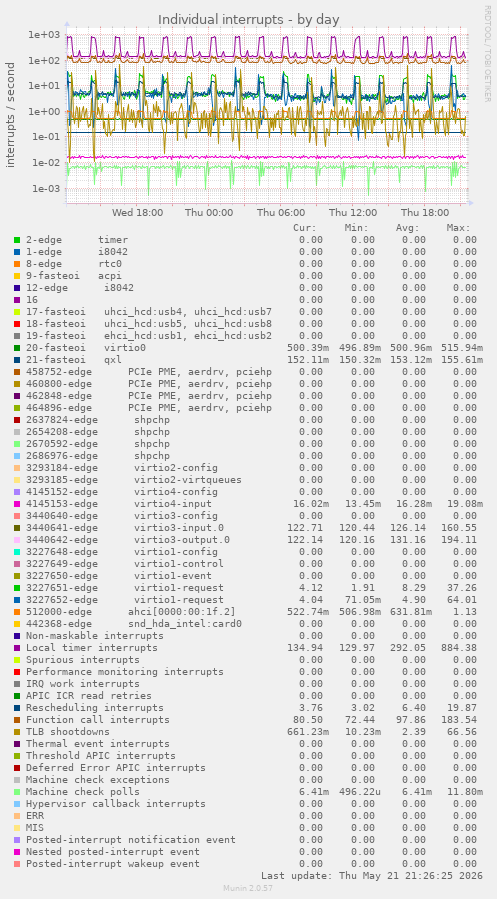This screenshot has height=899, width=497.
Task: Click the Max: column header
Action: (459, 228)
